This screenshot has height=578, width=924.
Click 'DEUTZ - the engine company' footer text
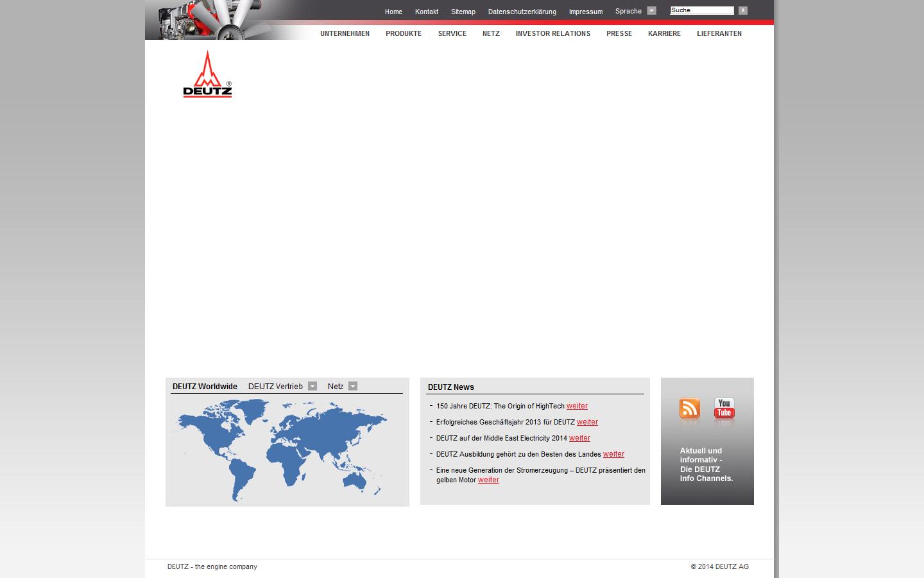click(212, 566)
